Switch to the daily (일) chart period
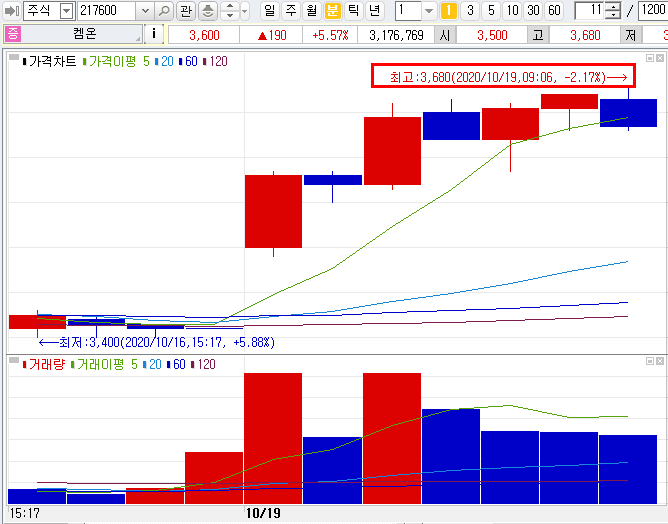Screen dimensions: 668x524 [270, 10]
